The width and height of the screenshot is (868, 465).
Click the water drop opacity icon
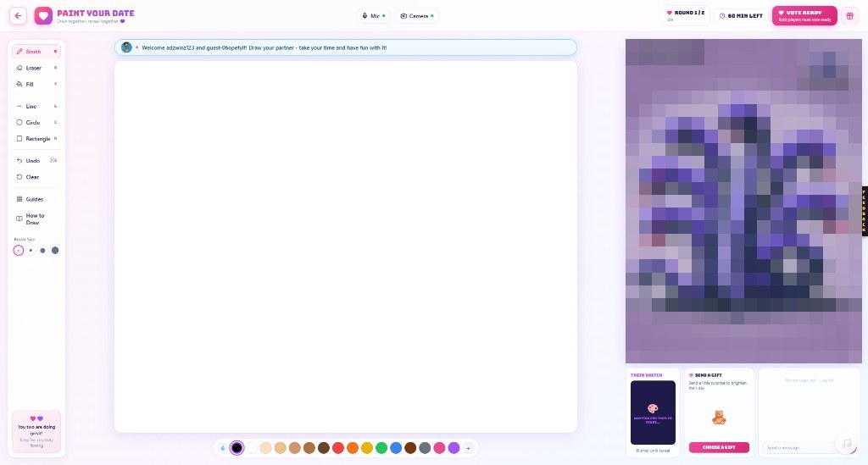pos(223,448)
